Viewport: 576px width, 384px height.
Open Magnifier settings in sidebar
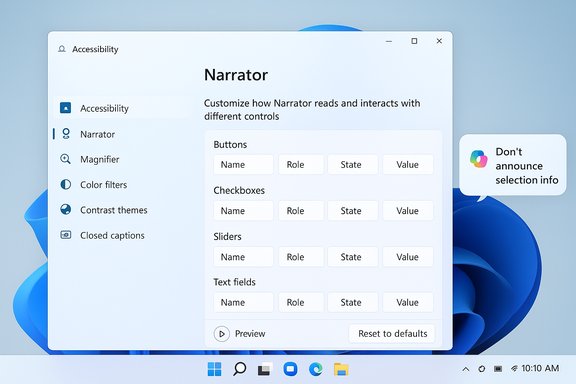(x=121, y=159)
